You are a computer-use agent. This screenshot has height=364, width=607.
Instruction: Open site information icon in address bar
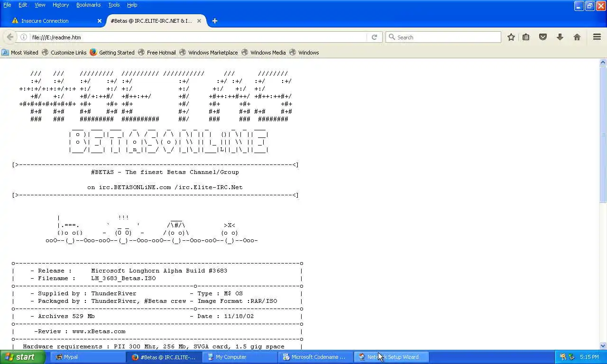coord(24,37)
